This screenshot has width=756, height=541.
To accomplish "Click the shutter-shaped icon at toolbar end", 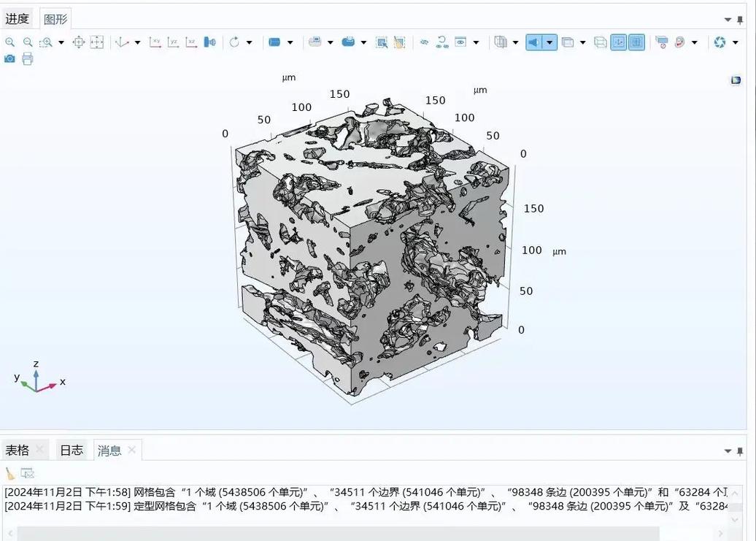I will [720, 42].
